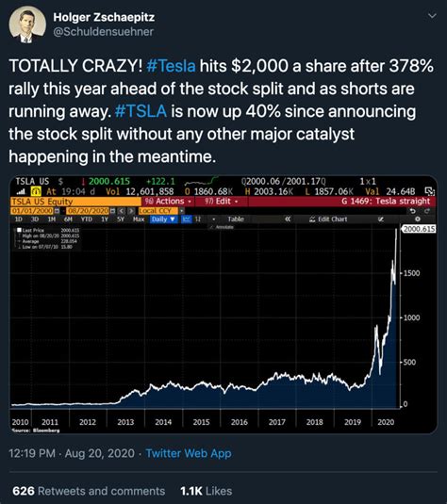
Task: Select the Max range tab
Action: pyautogui.click(x=139, y=219)
